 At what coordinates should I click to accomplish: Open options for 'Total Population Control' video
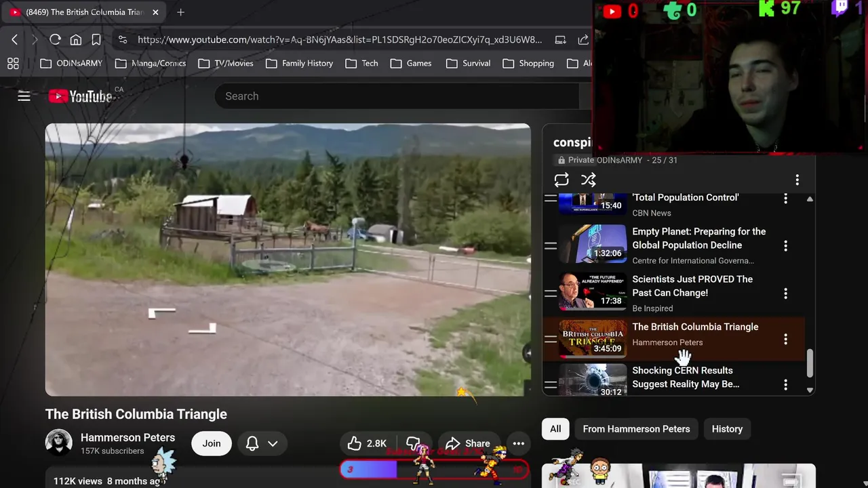(x=786, y=199)
